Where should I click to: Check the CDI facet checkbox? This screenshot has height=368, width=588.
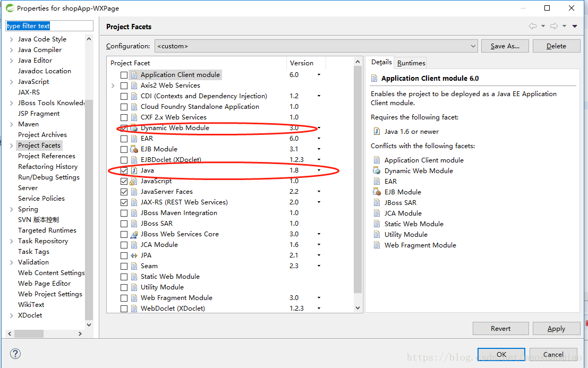pyautogui.click(x=124, y=96)
